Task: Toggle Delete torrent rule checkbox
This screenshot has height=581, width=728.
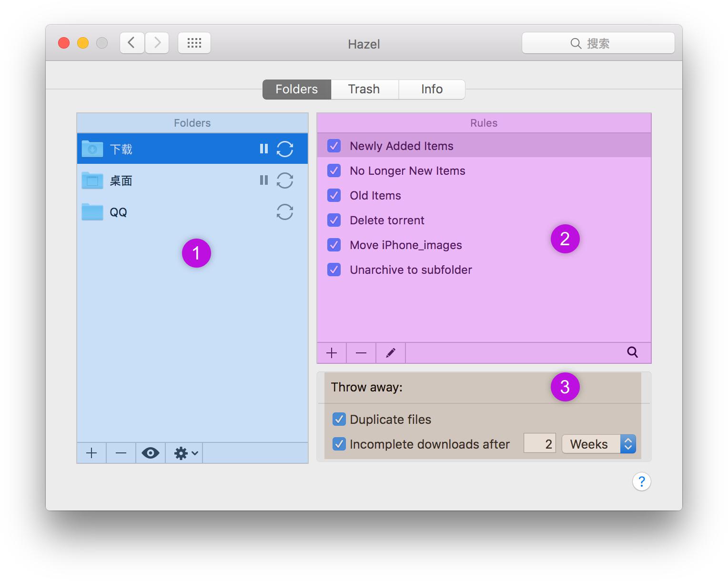Action: pyautogui.click(x=334, y=220)
